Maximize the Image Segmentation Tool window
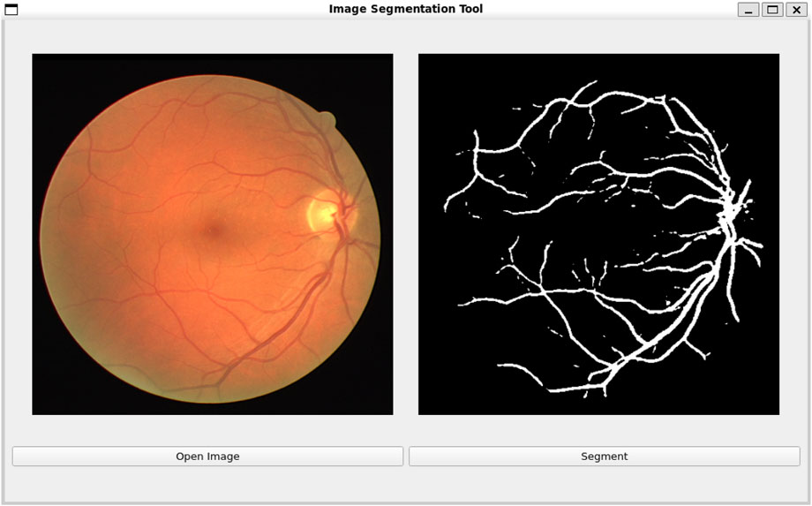 point(772,10)
